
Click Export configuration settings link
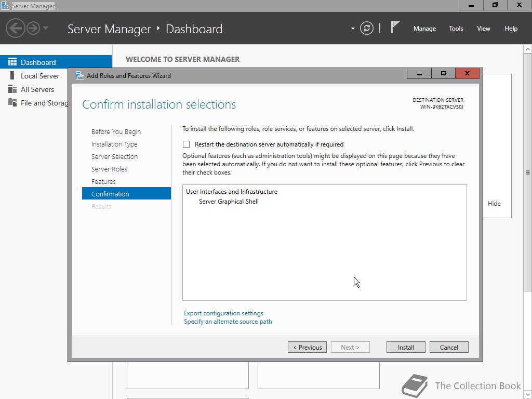pyautogui.click(x=223, y=313)
